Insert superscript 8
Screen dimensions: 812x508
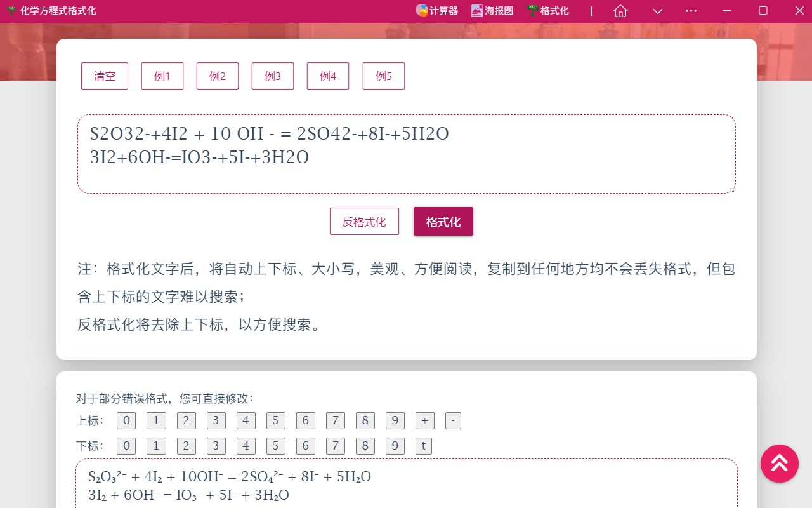(365, 420)
